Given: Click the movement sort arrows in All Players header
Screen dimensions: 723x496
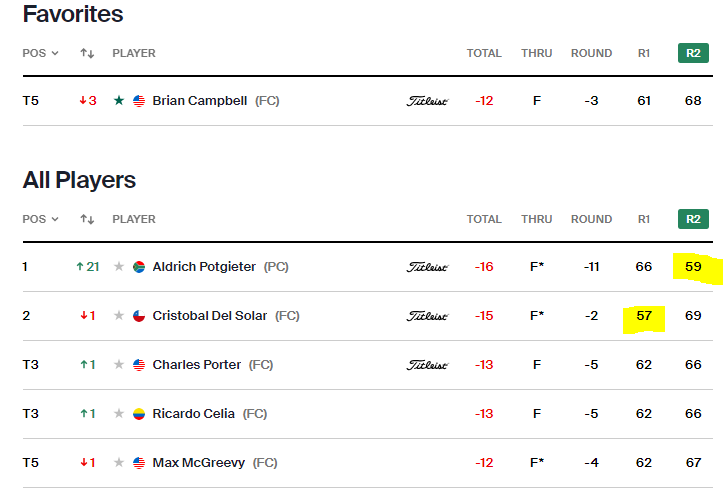Looking at the screenshot, I should click(x=87, y=219).
